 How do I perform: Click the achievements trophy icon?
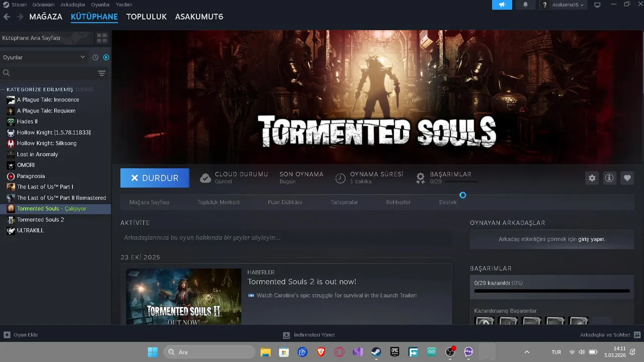pos(421,178)
